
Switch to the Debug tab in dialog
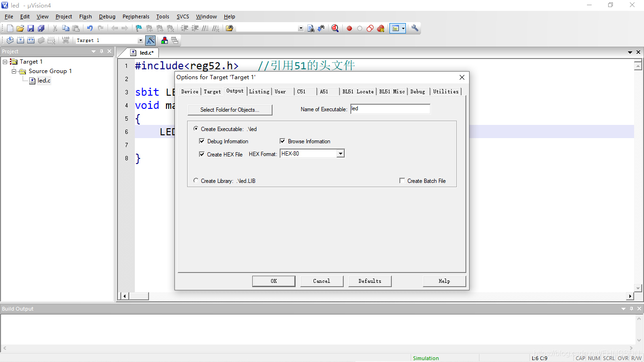417,91
